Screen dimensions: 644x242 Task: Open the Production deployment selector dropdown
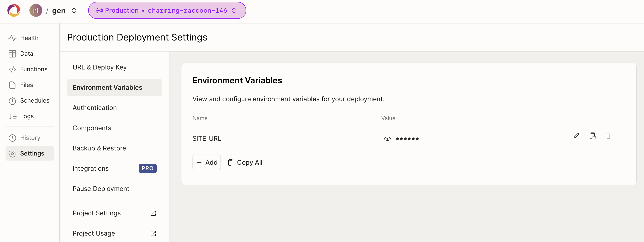coord(167,11)
